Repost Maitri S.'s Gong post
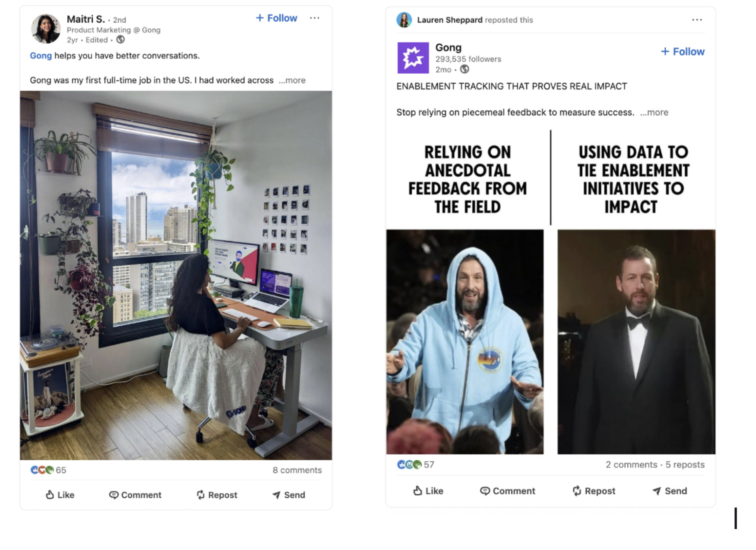 click(x=217, y=495)
